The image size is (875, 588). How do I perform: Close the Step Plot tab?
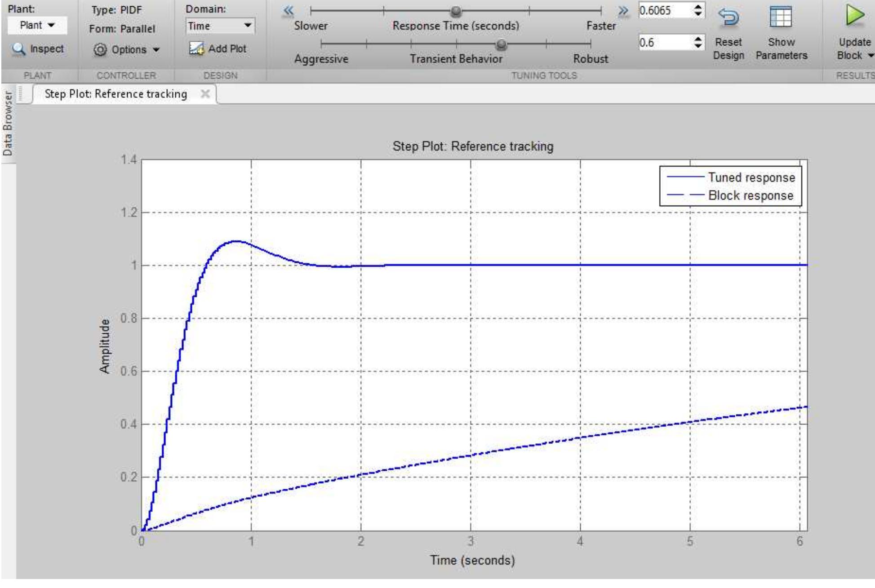click(205, 93)
